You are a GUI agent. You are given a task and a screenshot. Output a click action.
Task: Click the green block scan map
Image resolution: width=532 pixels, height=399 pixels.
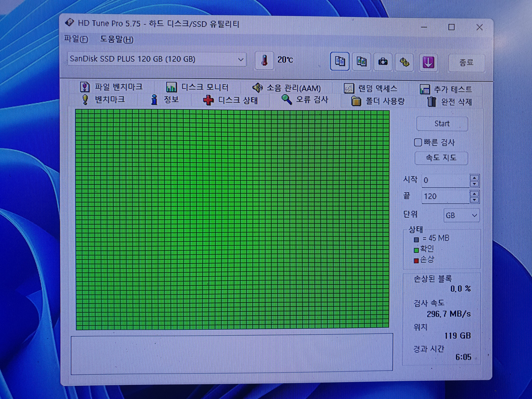(x=232, y=220)
